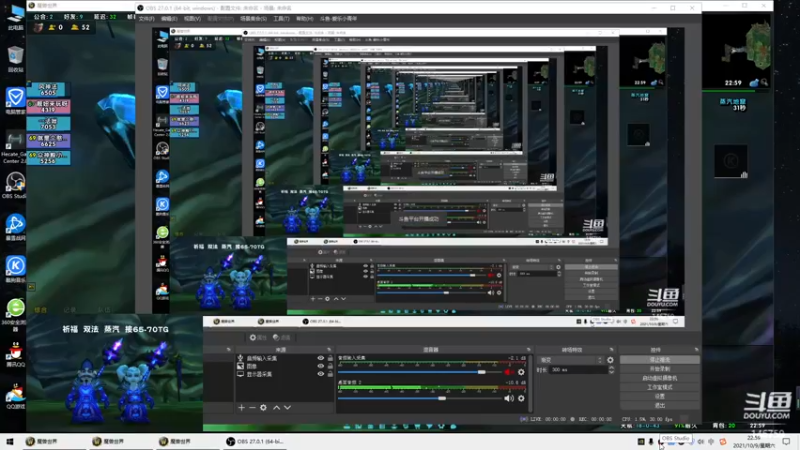Click the transition duration 300 ms field
The height and width of the screenshot is (450, 800).
coord(578,369)
